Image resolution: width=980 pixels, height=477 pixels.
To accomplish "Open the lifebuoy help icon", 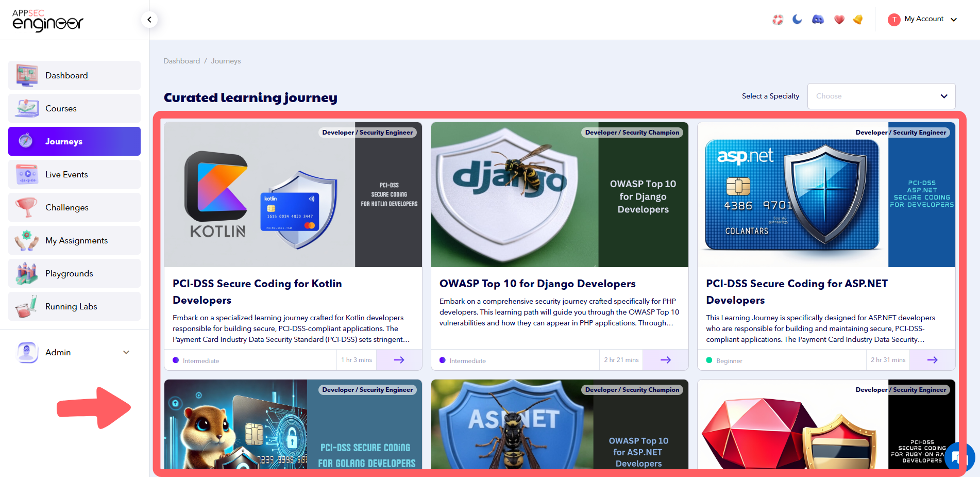I will coord(777,19).
